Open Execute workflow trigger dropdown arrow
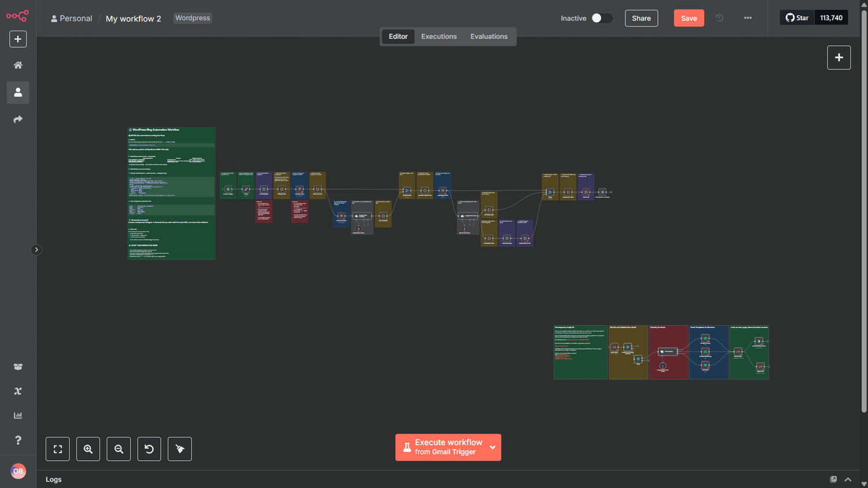Screen dimensions: 868x488 pos(493,447)
